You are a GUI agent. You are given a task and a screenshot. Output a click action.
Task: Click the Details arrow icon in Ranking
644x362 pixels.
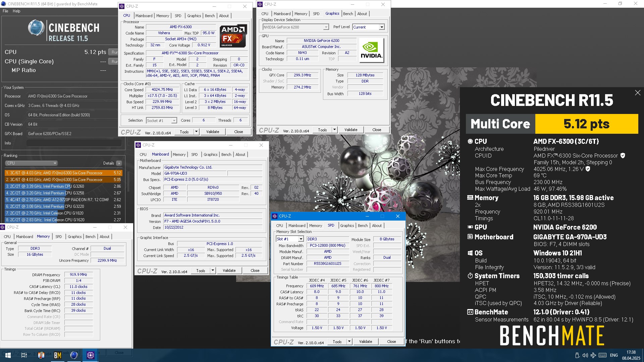pos(119,163)
